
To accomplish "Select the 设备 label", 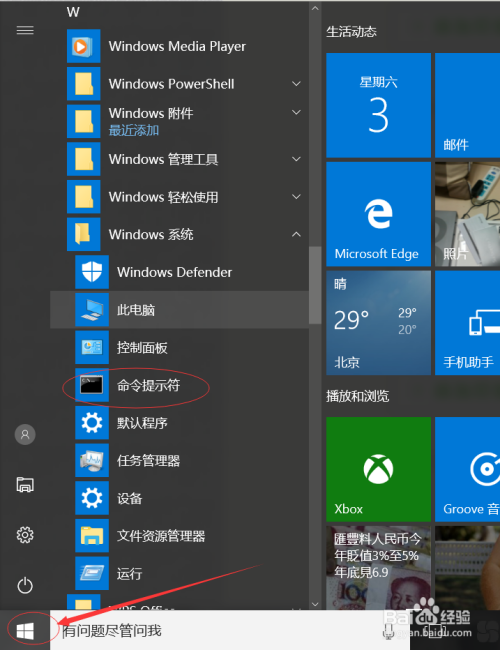I will click(x=129, y=498).
